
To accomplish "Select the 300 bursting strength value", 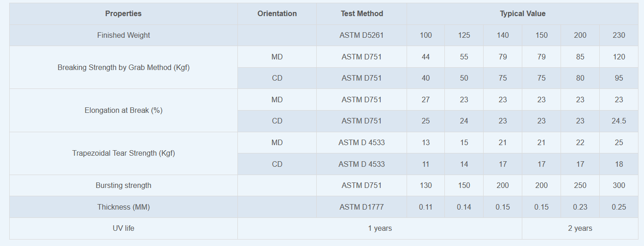I will click(x=619, y=186).
